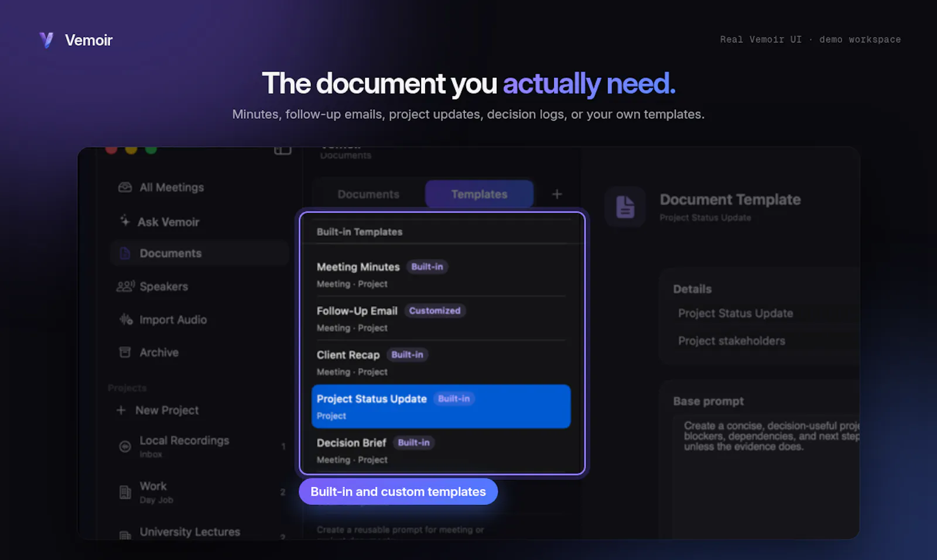The height and width of the screenshot is (560, 937).
Task: Open University Lectures project
Action: [199, 532]
